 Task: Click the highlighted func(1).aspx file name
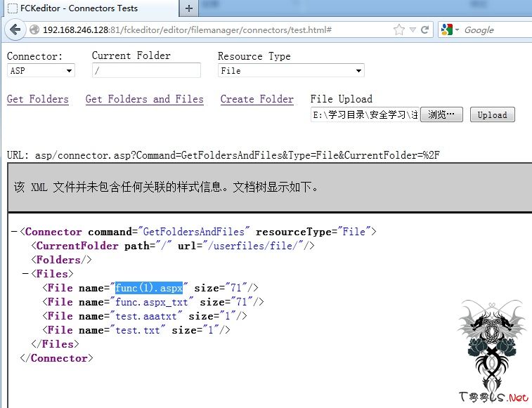tap(149, 288)
